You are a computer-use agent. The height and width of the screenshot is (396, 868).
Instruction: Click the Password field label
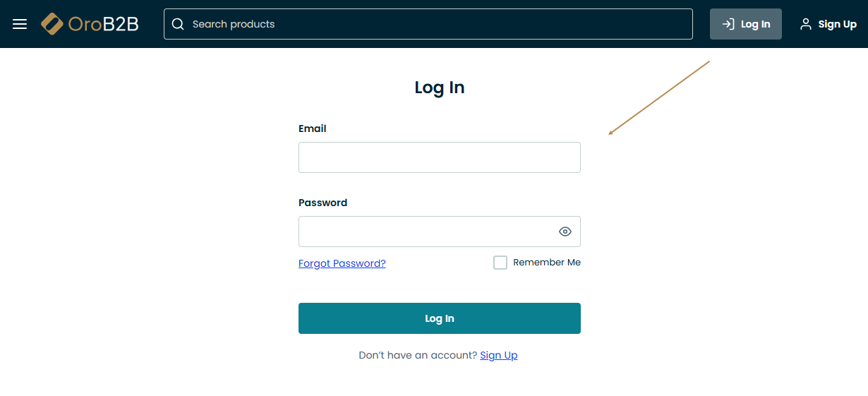(x=323, y=203)
